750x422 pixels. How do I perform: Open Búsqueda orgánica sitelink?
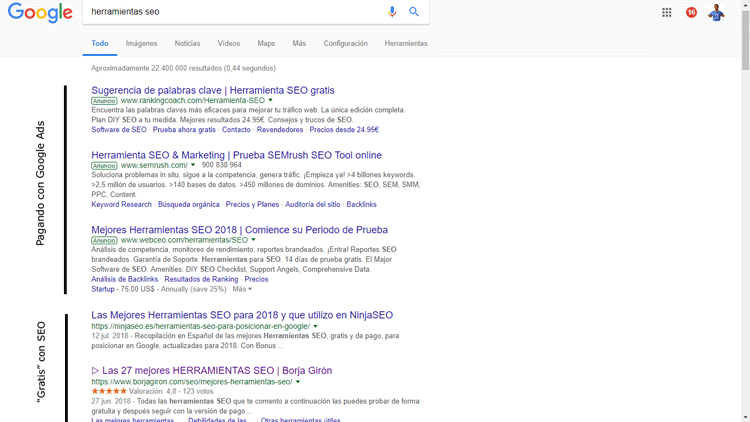tap(188, 204)
